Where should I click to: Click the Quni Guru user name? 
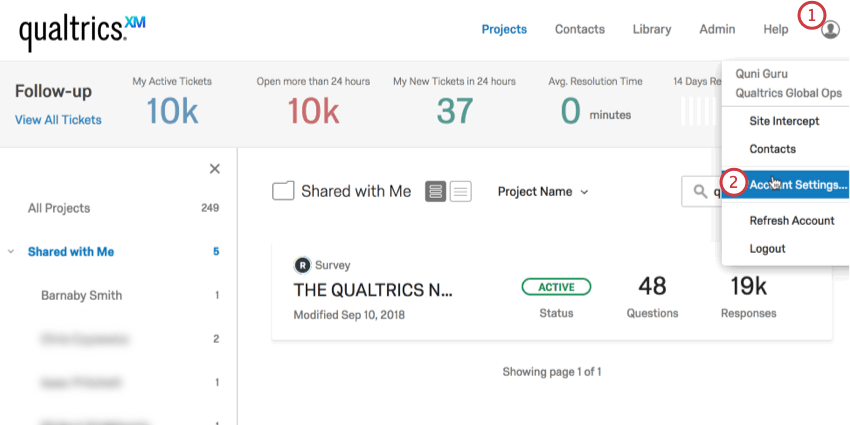point(761,74)
